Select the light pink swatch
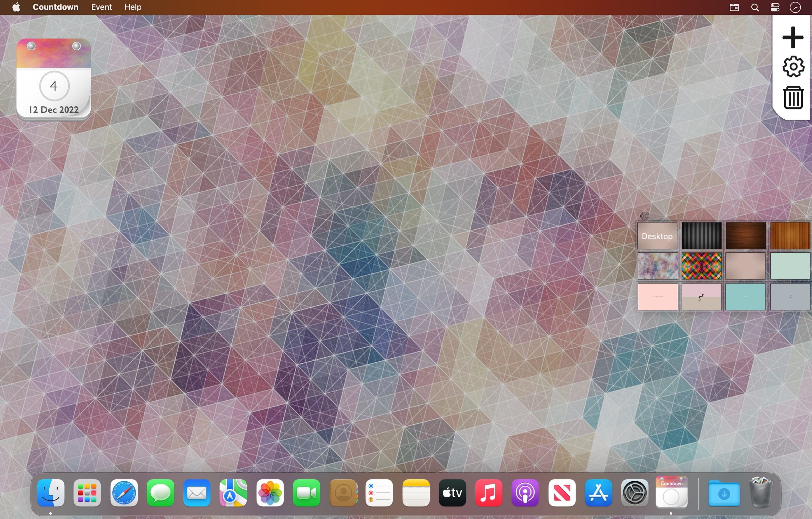The width and height of the screenshot is (812, 519). point(657,296)
